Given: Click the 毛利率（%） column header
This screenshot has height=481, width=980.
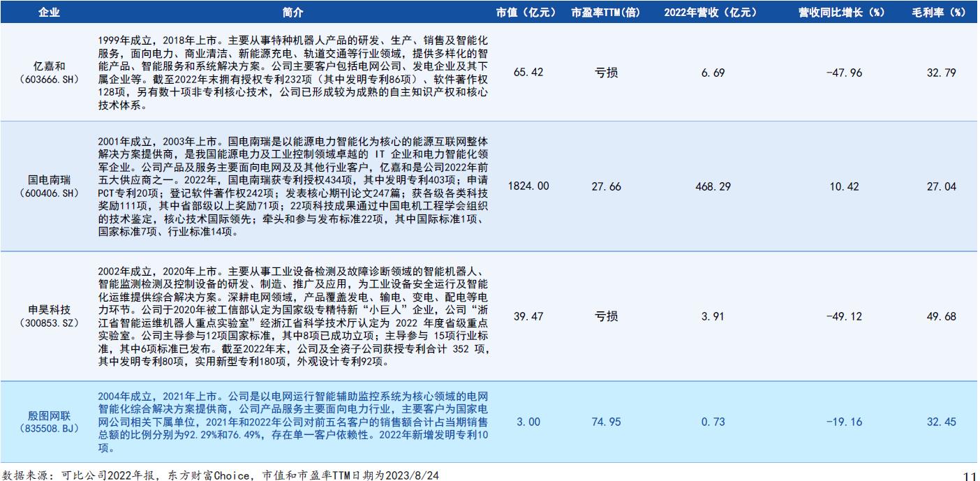Looking at the screenshot, I should (939, 12).
